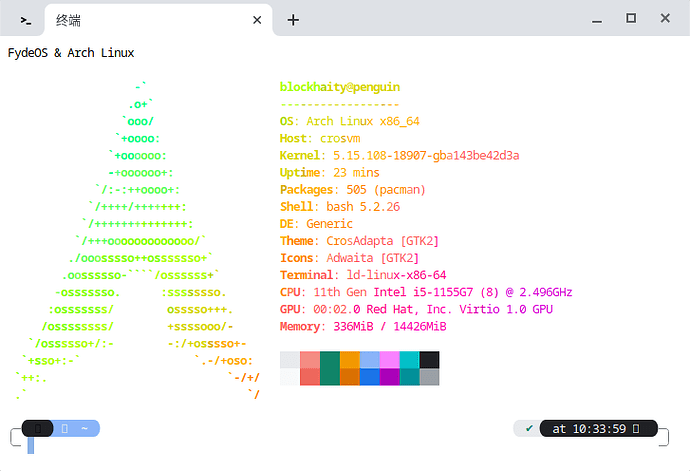This screenshot has width=690, height=471.
Task: Click the orange top-row color block
Action: coord(350,360)
